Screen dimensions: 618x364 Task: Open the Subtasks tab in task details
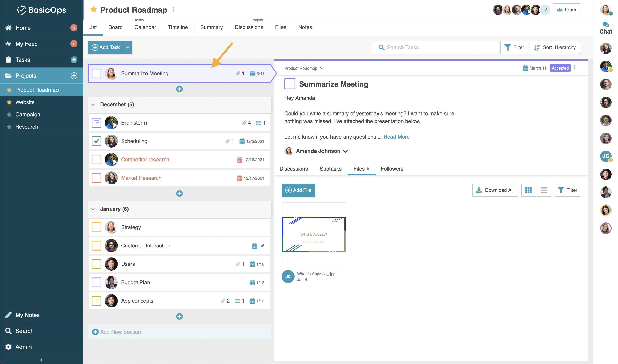pyautogui.click(x=330, y=169)
